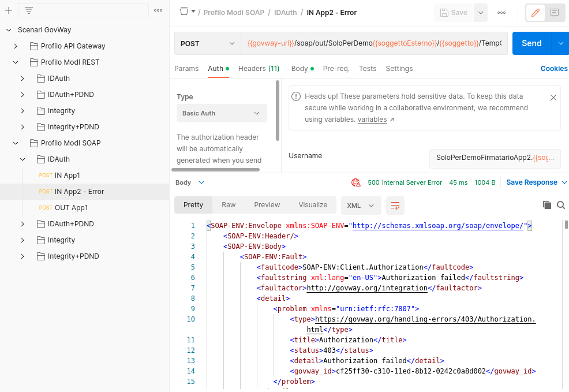Screen dimensions: 569x392
Task: Switch response view to Raw
Action: 229,205
